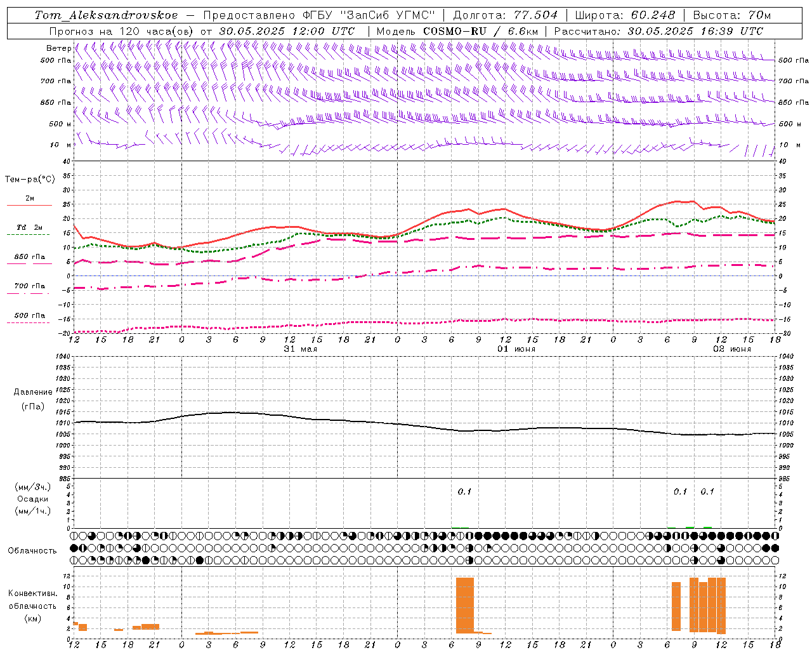Click the 'Тем-ра(°C)' temperature axis title
812x650 pixels.
click(30, 179)
